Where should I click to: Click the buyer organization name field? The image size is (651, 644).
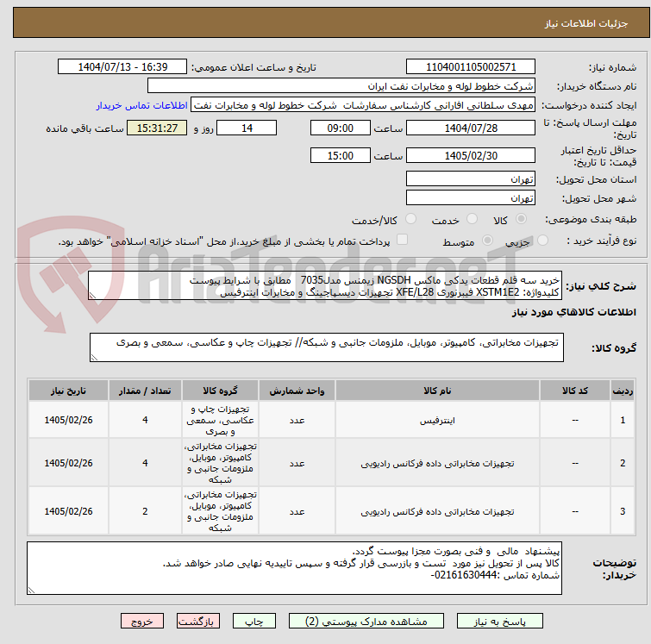click(x=341, y=86)
